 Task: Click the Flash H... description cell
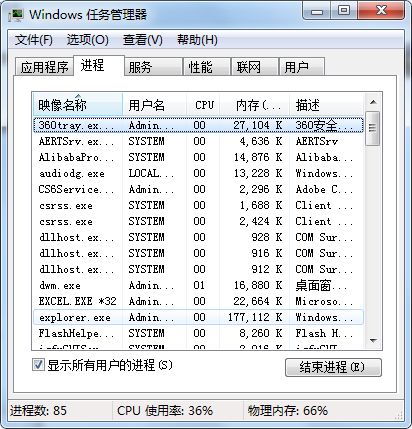(x=324, y=333)
